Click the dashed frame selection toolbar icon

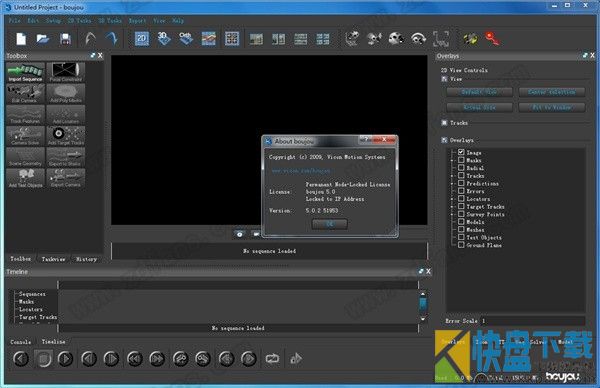[441, 39]
